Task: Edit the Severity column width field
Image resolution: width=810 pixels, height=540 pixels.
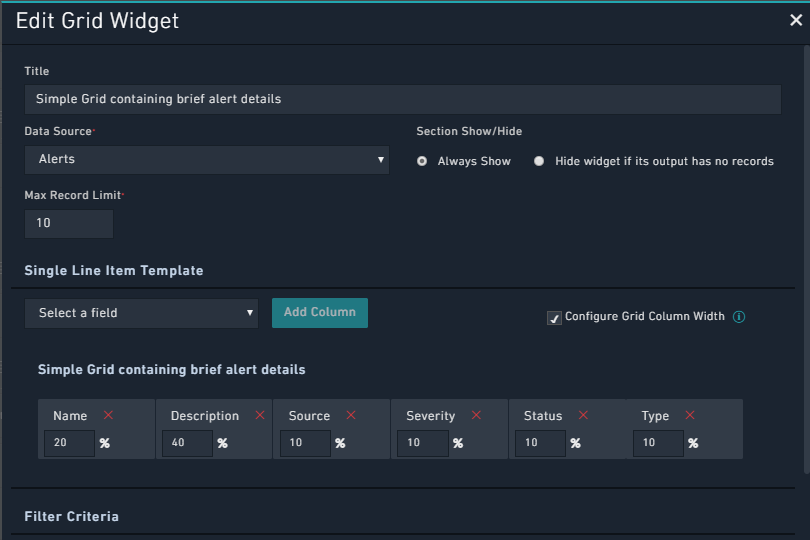Action: [423, 443]
